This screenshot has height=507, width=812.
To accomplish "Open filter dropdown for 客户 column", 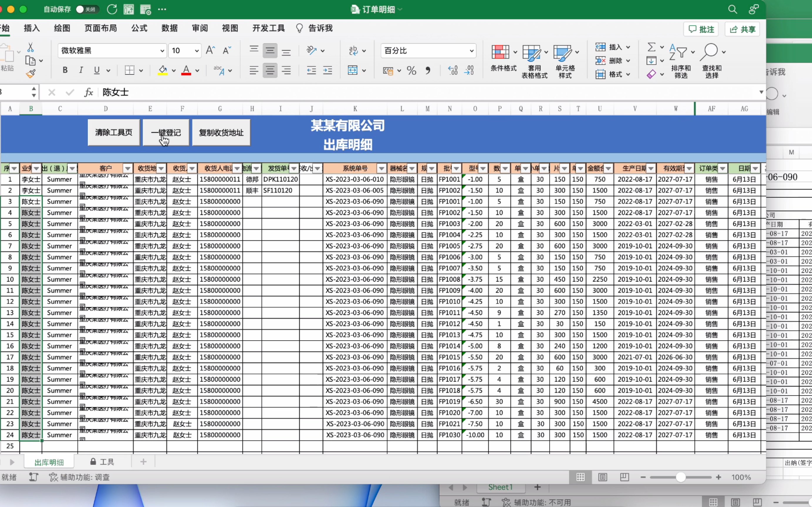I will 127,168.
